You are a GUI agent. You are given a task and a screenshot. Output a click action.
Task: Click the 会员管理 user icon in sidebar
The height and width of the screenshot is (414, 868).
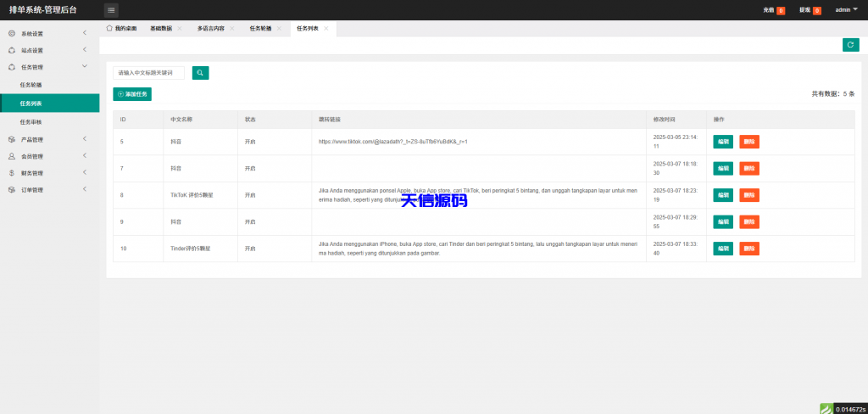tap(11, 156)
